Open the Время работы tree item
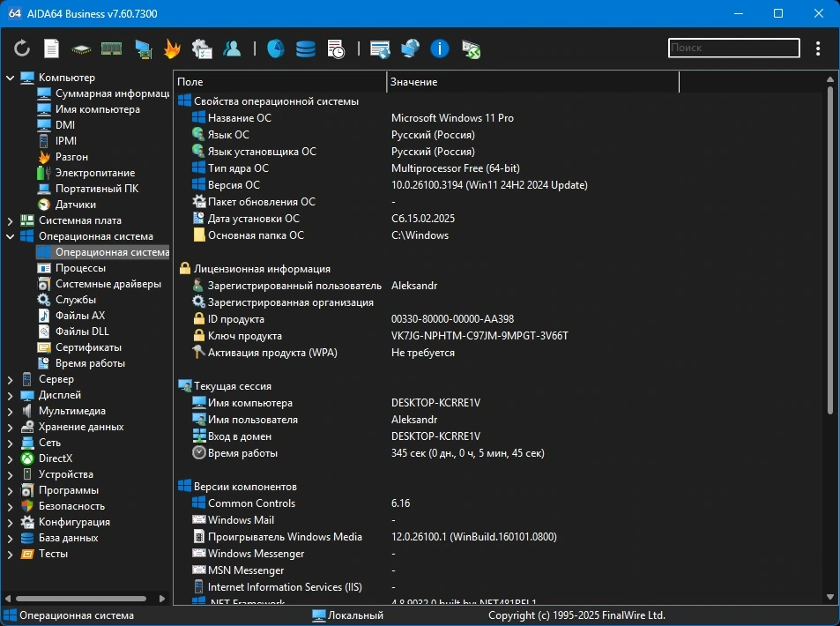The width and height of the screenshot is (840, 626). [81, 363]
